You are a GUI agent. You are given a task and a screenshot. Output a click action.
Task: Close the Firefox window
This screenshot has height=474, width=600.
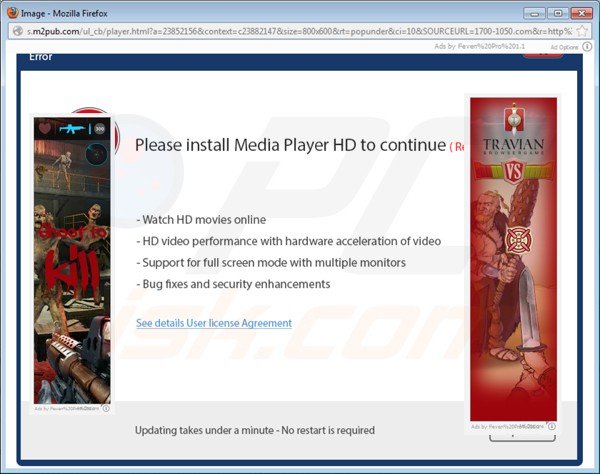click(581, 14)
